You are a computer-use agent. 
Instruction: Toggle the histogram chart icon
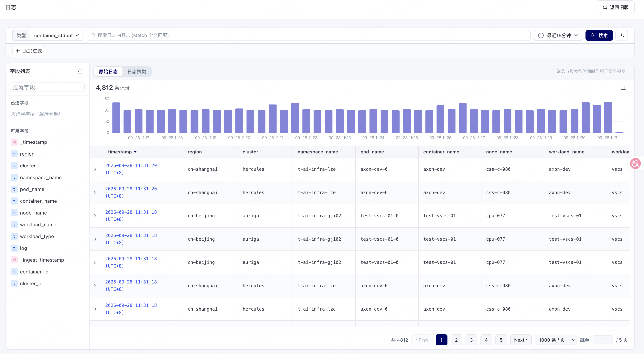click(623, 88)
